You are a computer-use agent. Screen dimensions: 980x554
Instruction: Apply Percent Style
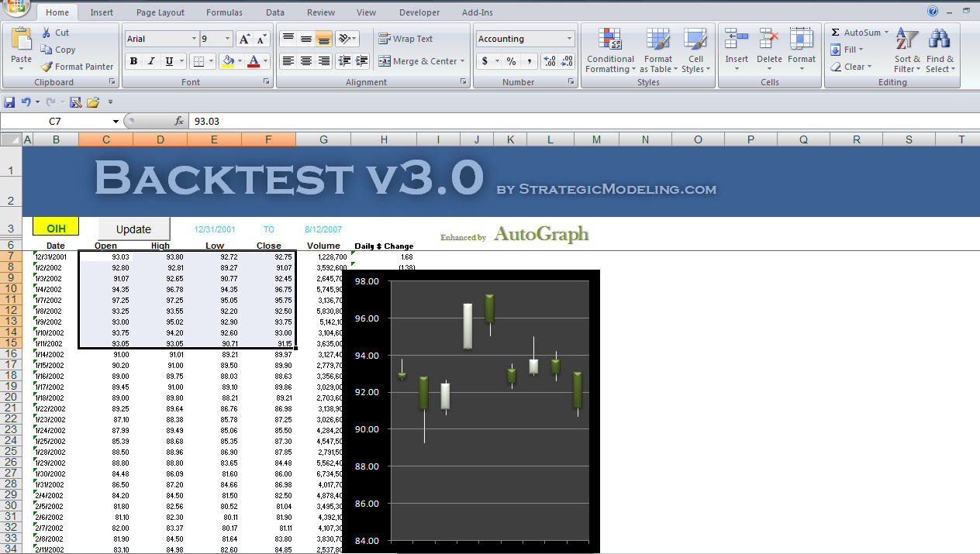pos(512,61)
